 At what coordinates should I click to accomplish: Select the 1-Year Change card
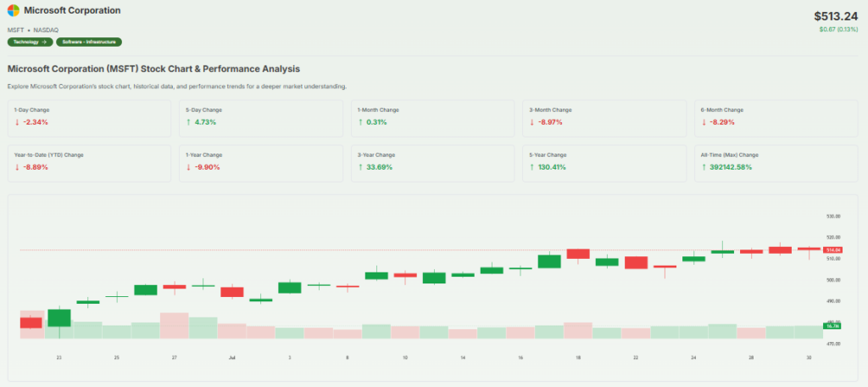click(x=260, y=162)
